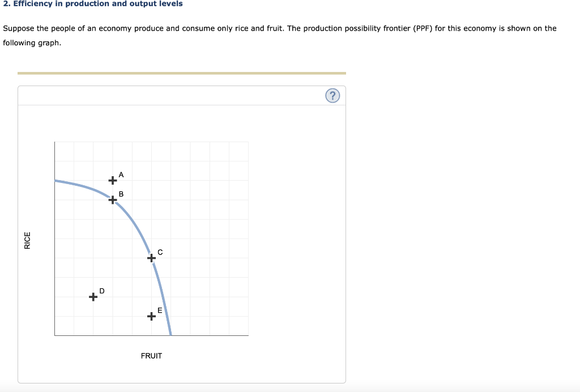The image size is (580, 392).
Task: Choose the plus marker at point E
Action: pyautogui.click(x=151, y=316)
